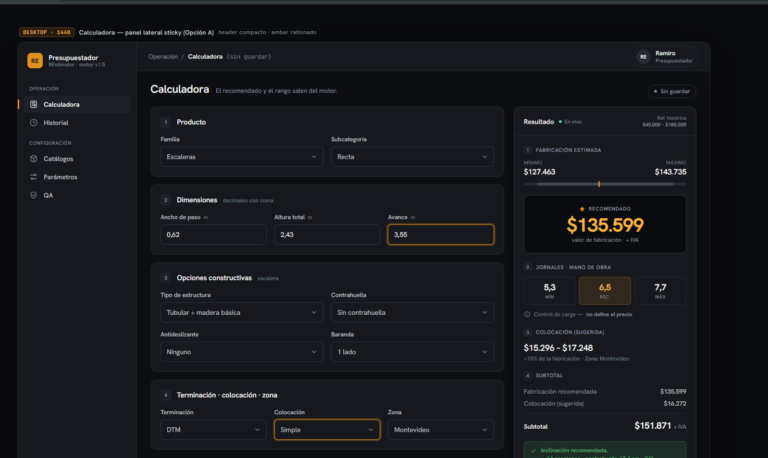Click the Altura total input field

click(x=327, y=235)
